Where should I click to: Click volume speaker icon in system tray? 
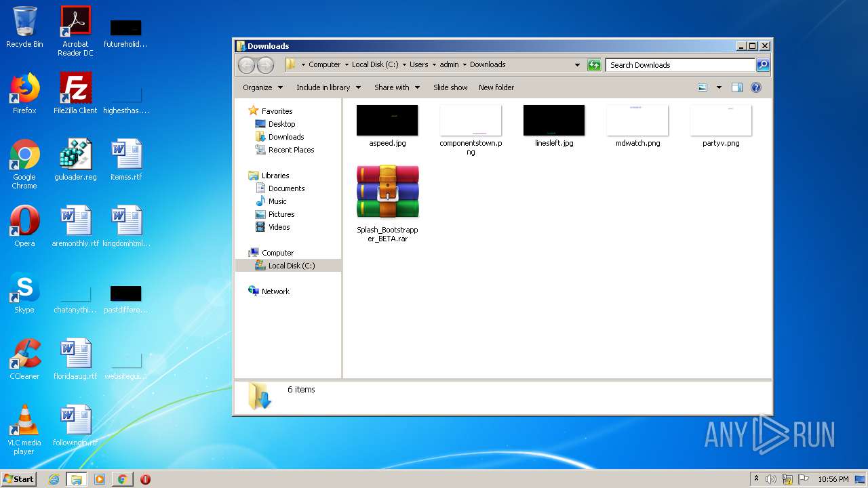point(771,479)
